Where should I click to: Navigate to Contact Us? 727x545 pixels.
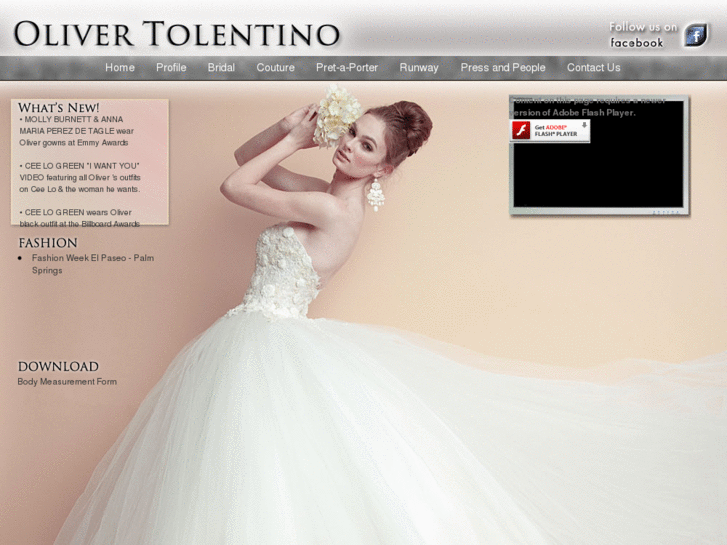593,68
